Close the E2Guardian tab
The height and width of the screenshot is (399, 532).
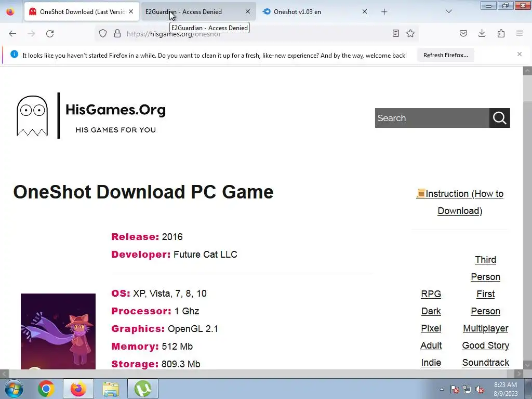248,11
